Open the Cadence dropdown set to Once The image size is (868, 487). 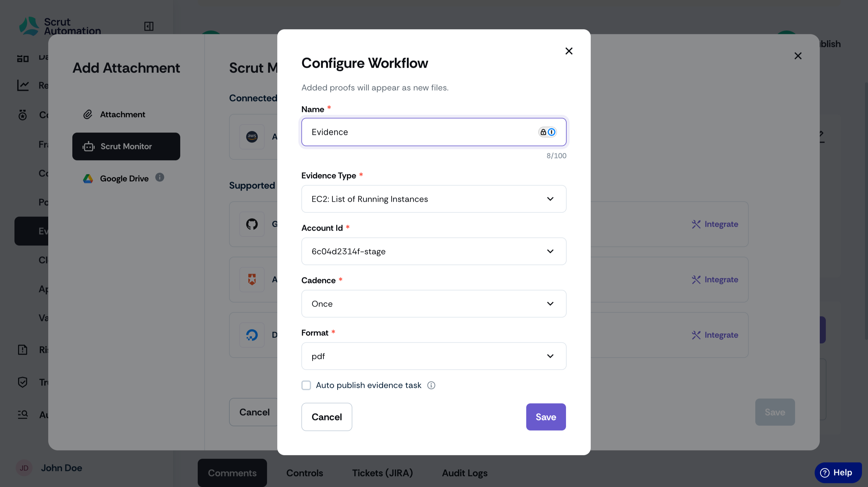[x=434, y=304]
